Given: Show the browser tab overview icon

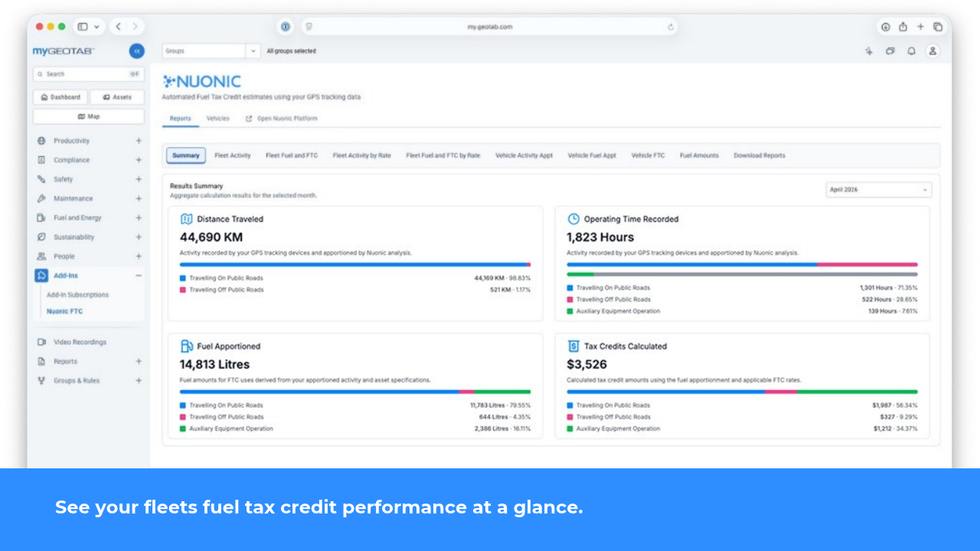Looking at the screenshot, I should point(938,27).
